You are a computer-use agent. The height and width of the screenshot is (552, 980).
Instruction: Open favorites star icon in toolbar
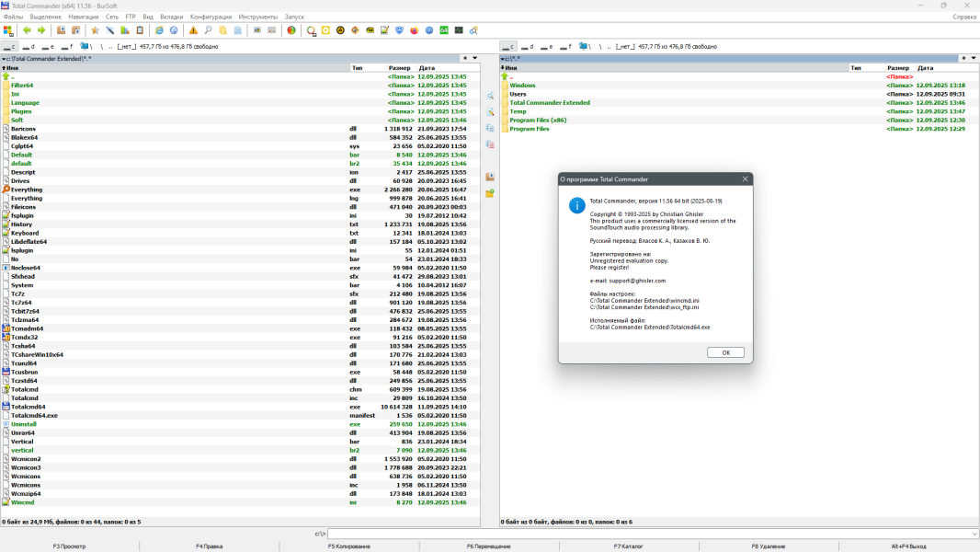coord(95,30)
